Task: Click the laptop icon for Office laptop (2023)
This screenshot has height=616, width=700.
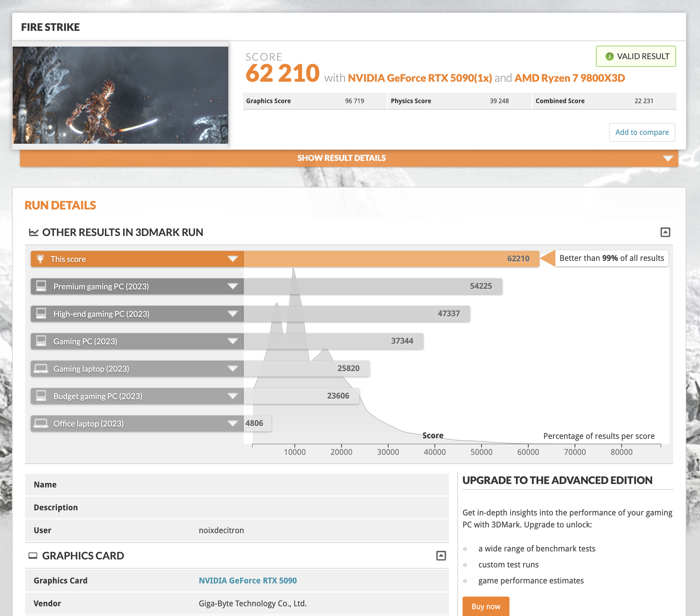Action: [x=41, y=423]
